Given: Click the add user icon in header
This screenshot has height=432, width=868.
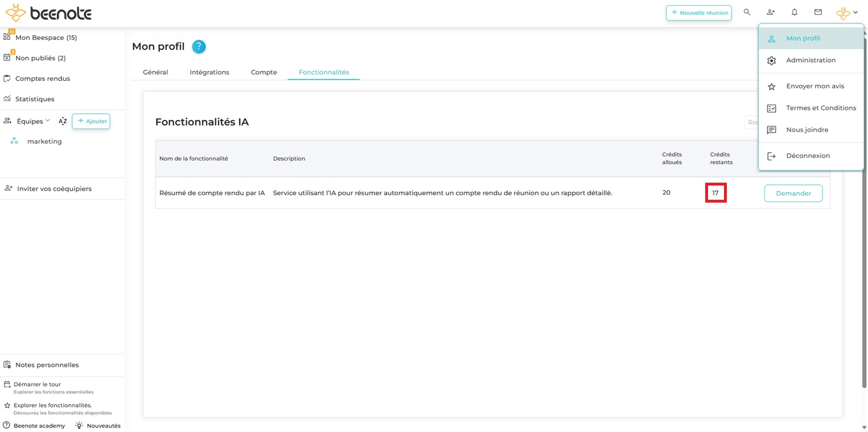Looking at the screenshot, I should pos(771,13).
